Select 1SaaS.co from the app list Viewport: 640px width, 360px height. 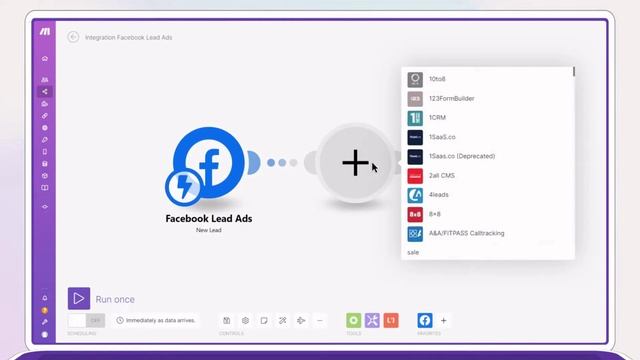point(487,137)
